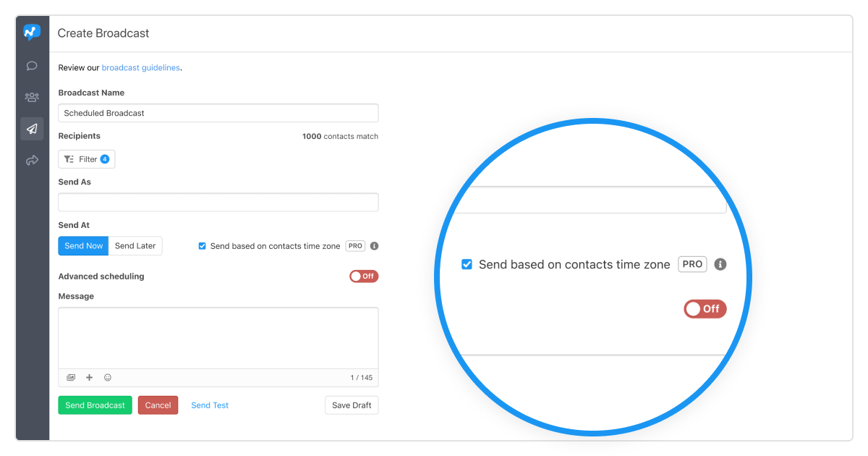Screen dimensions: 868x456
Task: Click the plus icon in message toolbar
Action: click(x=90, y=377)
